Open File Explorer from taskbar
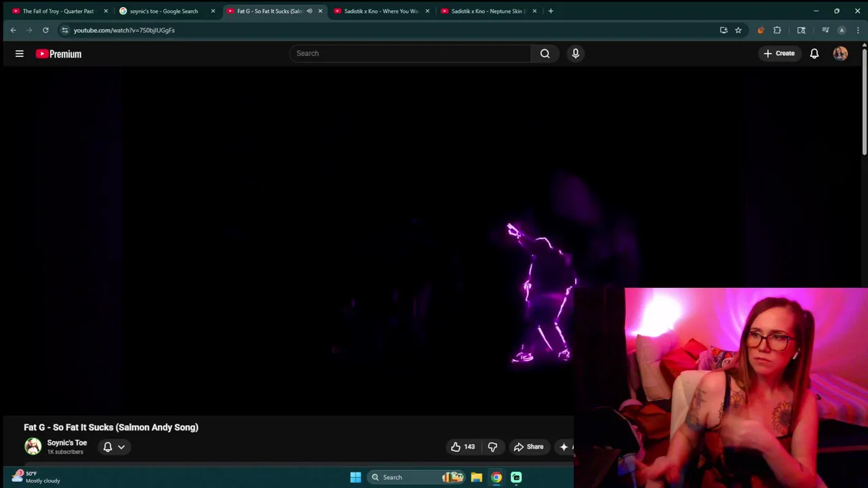The height and width of the screenshot is (488, 868). [x=477, y=477]
